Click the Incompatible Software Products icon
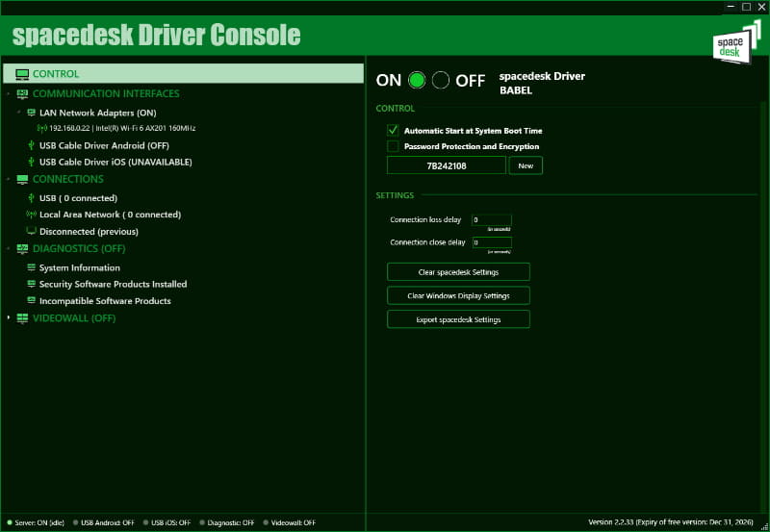Image resolution: width=770 pixels, height=532 pixels. (x=32, y=300)
